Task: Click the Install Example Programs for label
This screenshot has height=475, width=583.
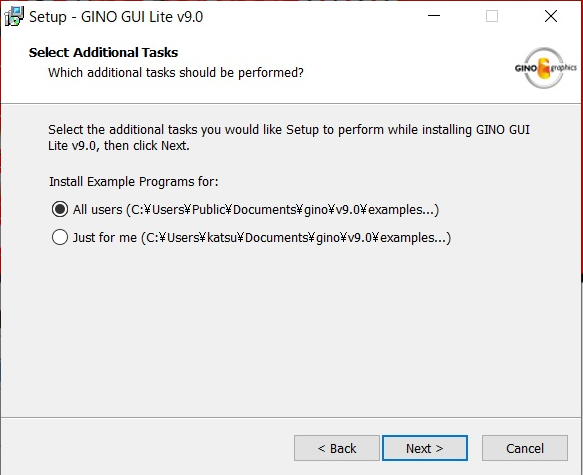Action: click(134, 182)
